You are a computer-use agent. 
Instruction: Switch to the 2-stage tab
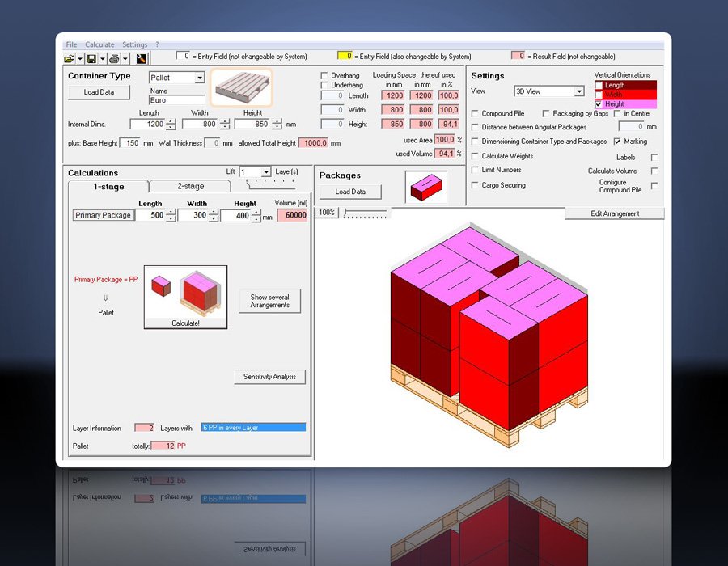(x=190, y=186)
